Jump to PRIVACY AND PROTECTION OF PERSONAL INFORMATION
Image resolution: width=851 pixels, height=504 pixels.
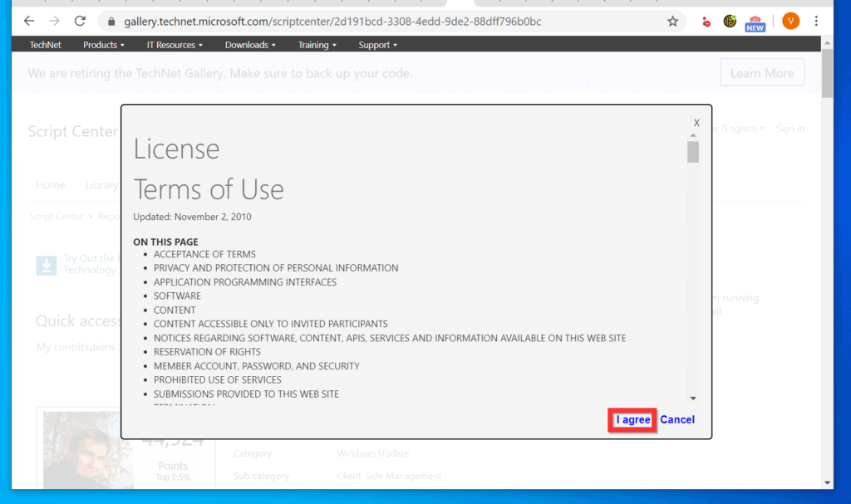point(276,268)
